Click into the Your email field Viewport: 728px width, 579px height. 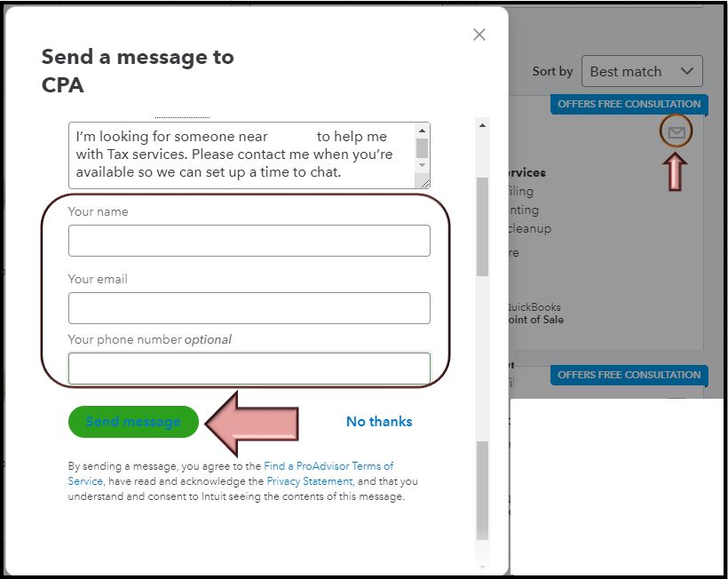click(x=249, y=308)
